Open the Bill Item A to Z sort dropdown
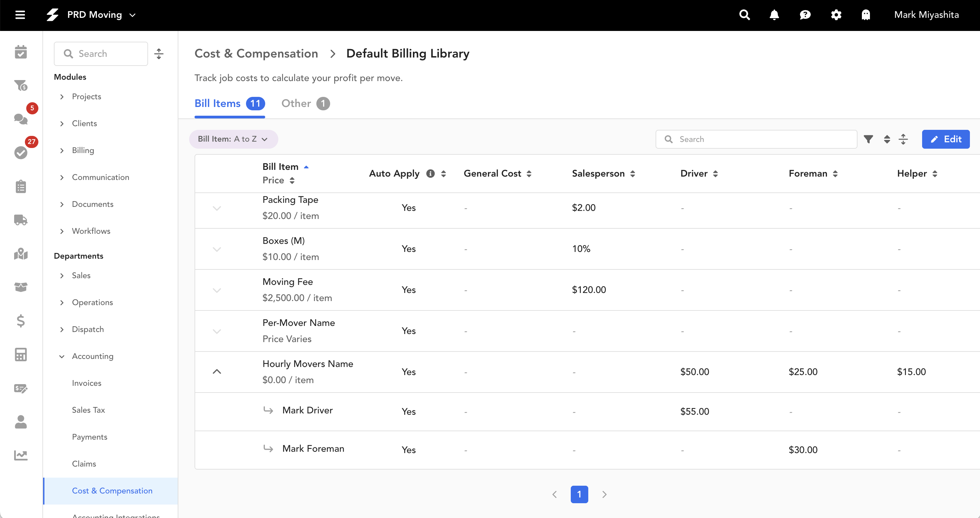Image resolution: width=980 pixels, height=518 pixels. [233, 139]
